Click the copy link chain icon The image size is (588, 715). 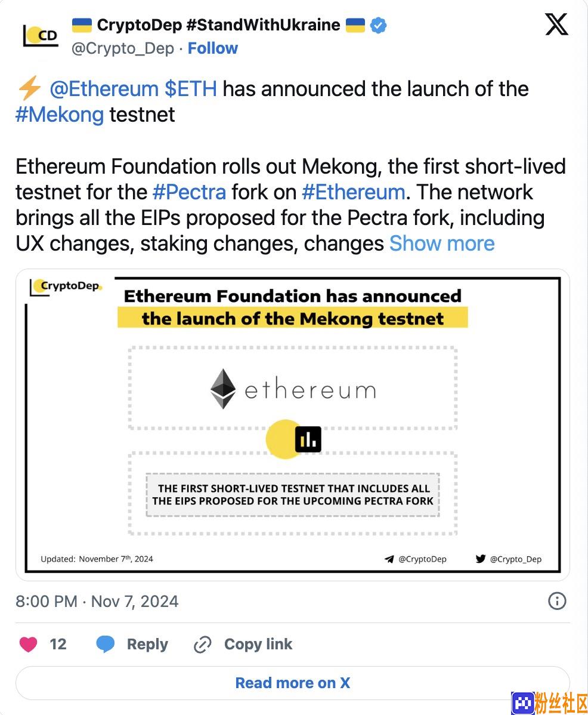[202, 645]
